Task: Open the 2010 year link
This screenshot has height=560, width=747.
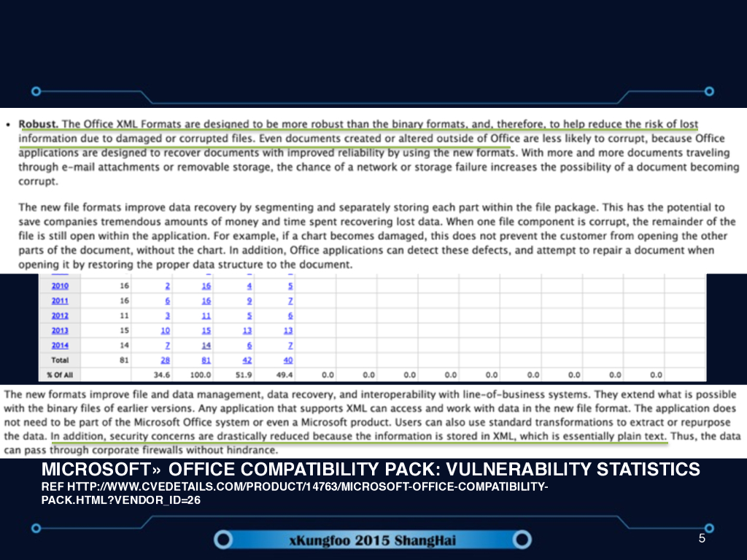Action: pyautogui.click(x=60, y=286)
